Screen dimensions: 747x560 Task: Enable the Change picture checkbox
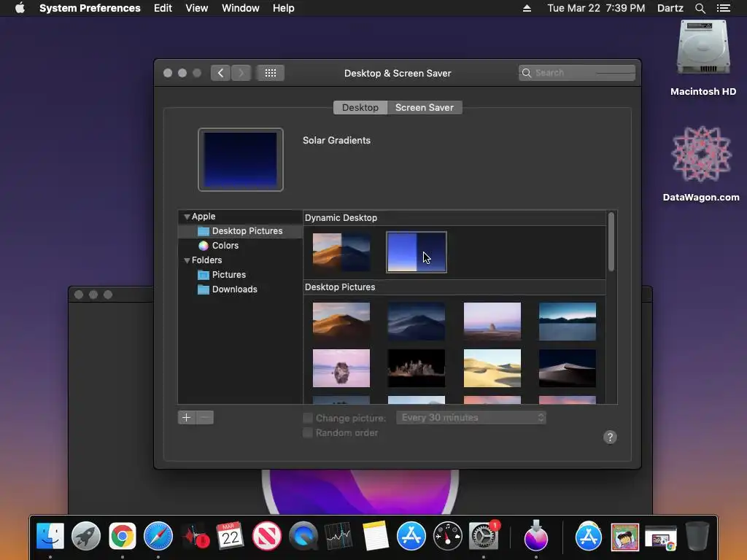[308, 418]
